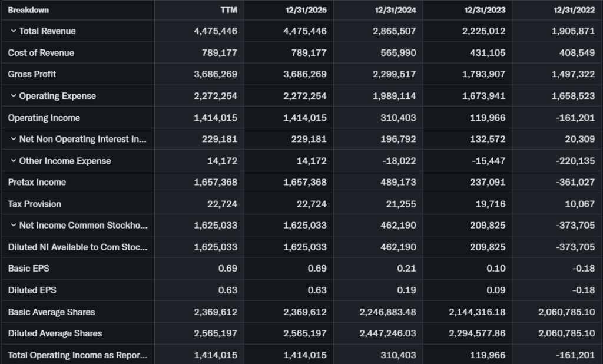Image resolution: width=603 pixels, height=364 pixels.
Task: Select the 12/31/2025 column header
Action: [x=307, y=10]
